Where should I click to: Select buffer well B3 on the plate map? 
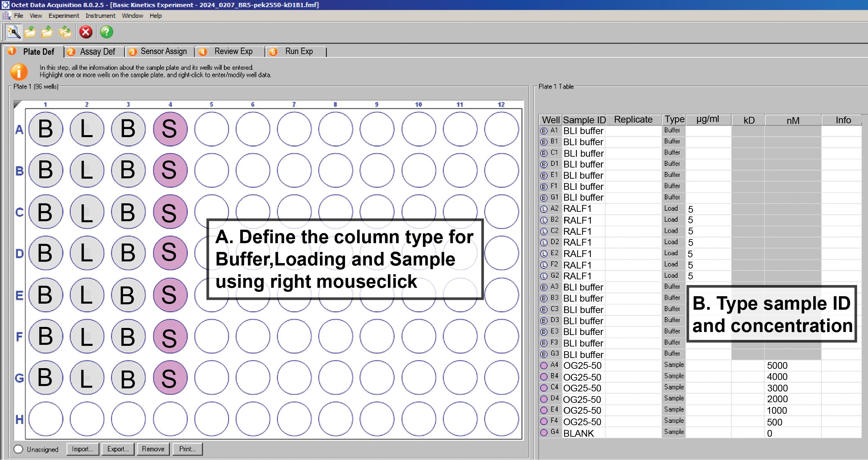[128, 170]
